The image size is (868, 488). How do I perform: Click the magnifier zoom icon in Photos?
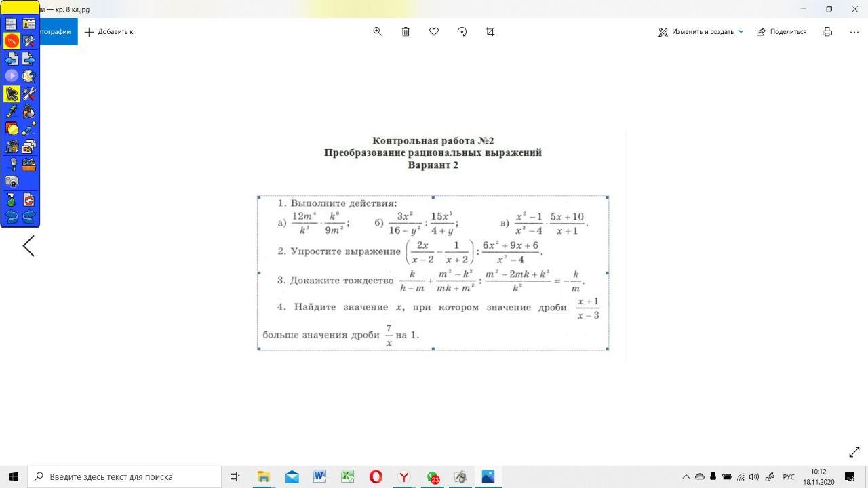pyautogui.click(x=378, y=31)
